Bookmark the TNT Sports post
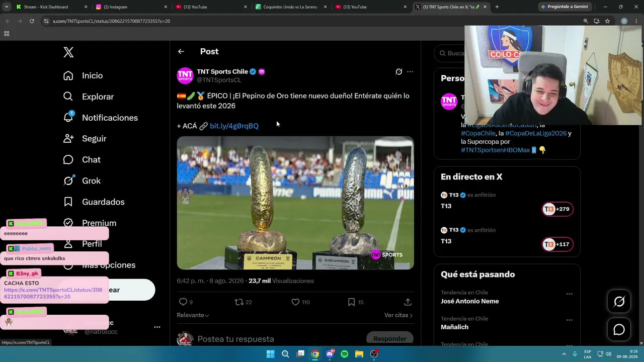 point(352,302)
